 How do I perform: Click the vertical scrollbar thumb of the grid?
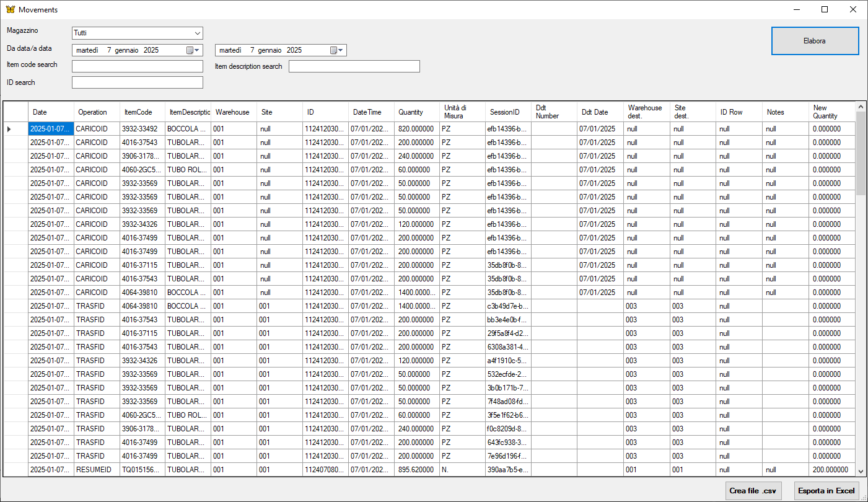point(861,153)
